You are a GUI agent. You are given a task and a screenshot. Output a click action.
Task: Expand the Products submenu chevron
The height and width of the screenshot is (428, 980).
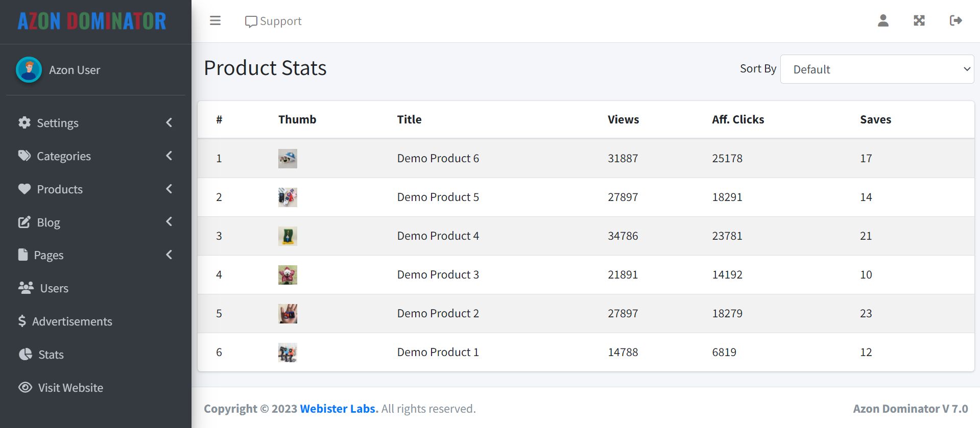click(x=169, y=189)
